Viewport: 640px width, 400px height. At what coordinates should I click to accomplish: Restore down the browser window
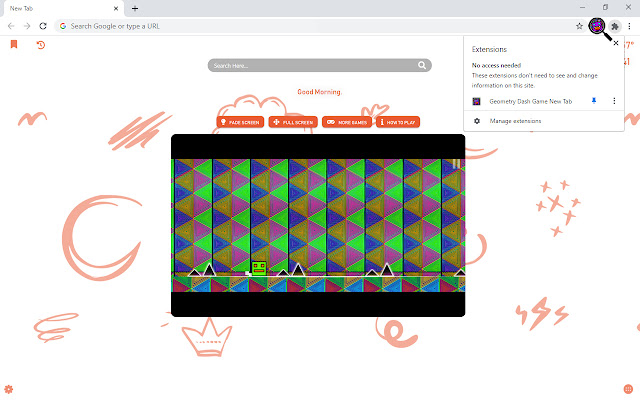[x=605, y=7]
